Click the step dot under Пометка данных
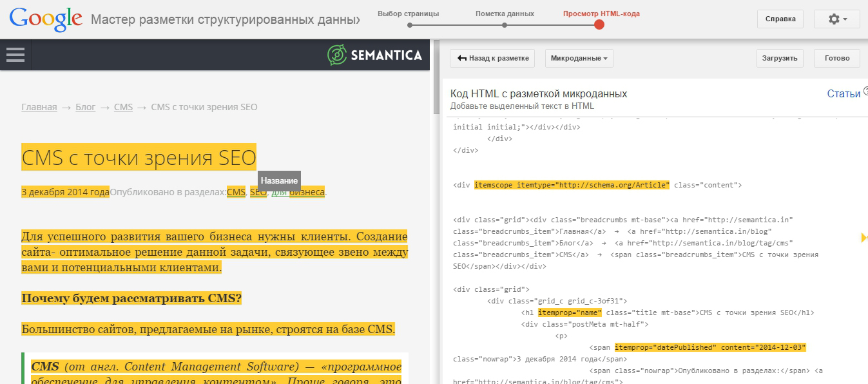868x384 pixels. point(505,25)
